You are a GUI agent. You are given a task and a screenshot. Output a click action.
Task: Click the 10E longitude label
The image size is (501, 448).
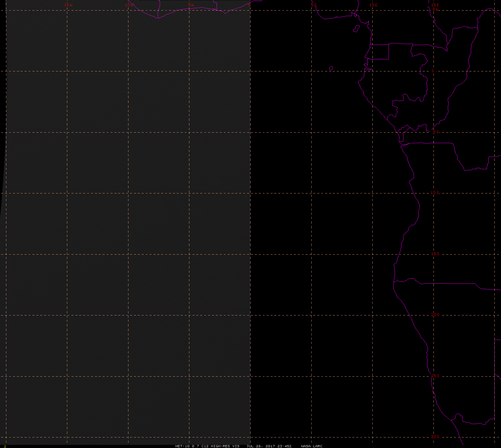[374, 5]
